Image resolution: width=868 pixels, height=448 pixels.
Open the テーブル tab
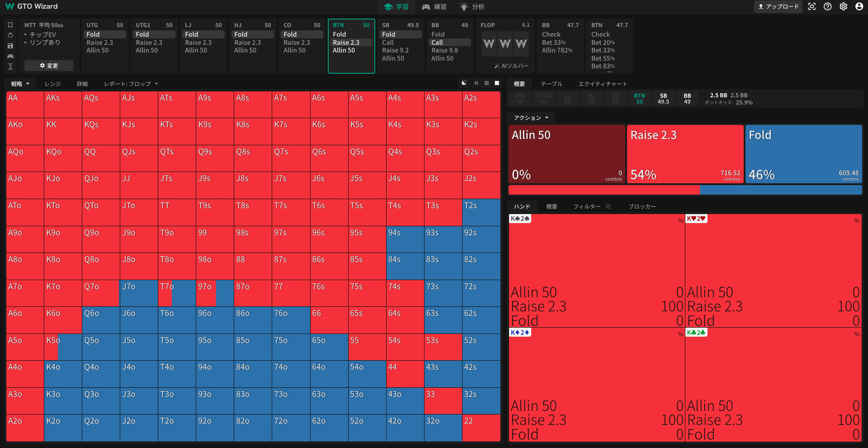tap(552, 84)
